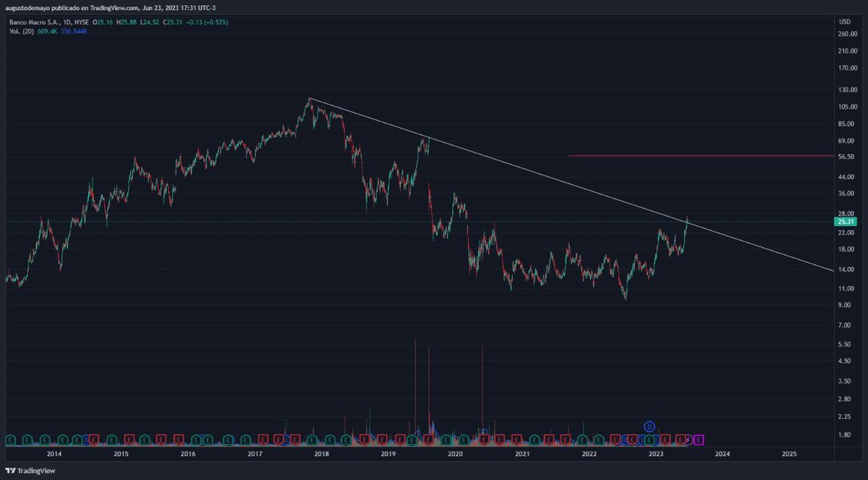Click the 2016 label on time axis
This screenshot has height=480, width=868.
coord(188,453)
